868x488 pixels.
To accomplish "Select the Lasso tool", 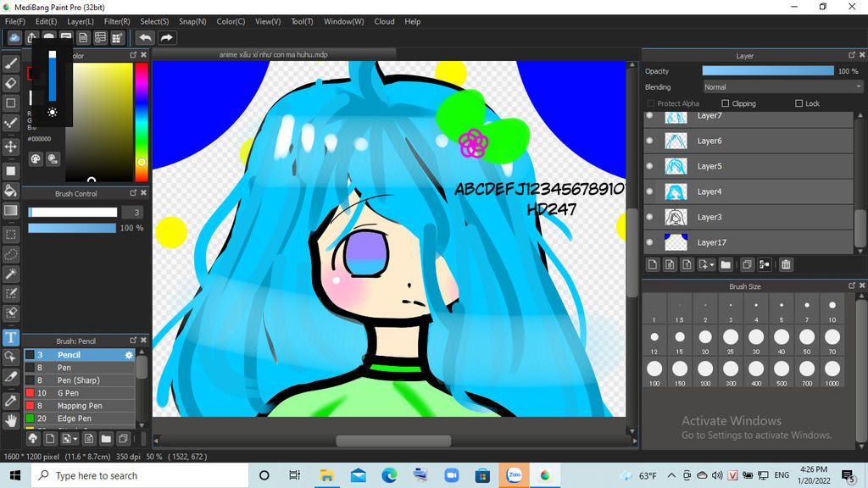I will point(10,254).
